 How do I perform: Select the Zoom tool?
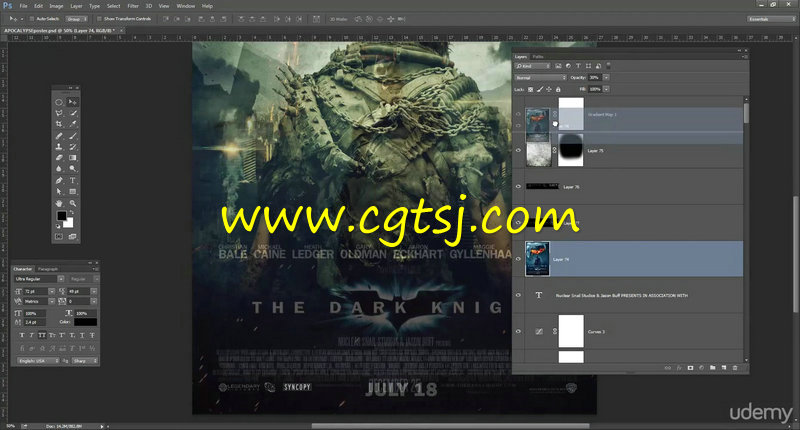coord(72,203)
